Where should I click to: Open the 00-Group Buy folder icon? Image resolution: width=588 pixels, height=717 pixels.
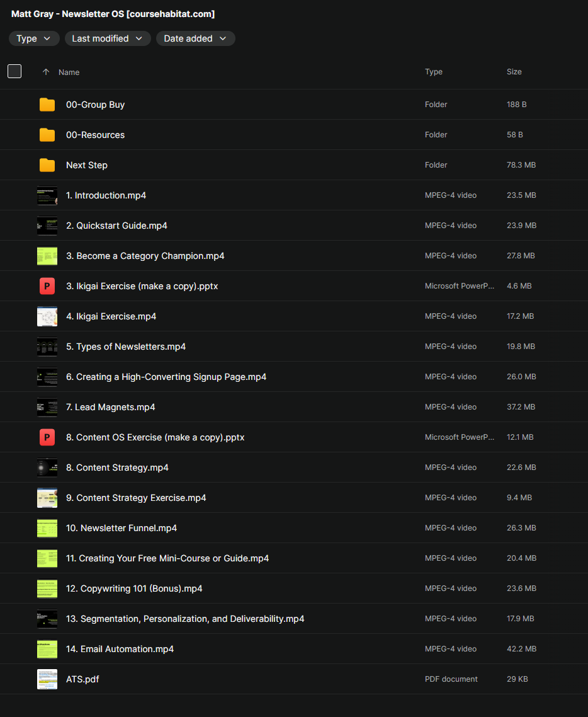47,105
